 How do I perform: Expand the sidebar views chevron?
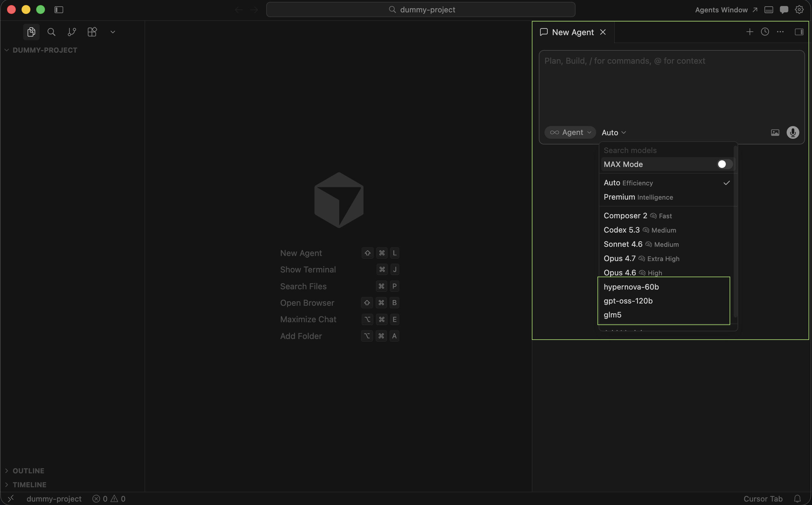(x=113, y=32)
